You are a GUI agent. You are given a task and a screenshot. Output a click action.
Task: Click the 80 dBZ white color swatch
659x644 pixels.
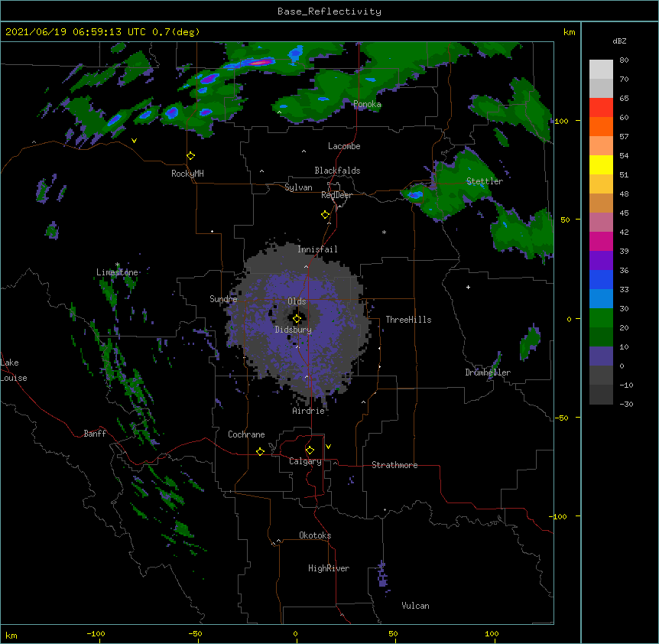click(601, 70)
